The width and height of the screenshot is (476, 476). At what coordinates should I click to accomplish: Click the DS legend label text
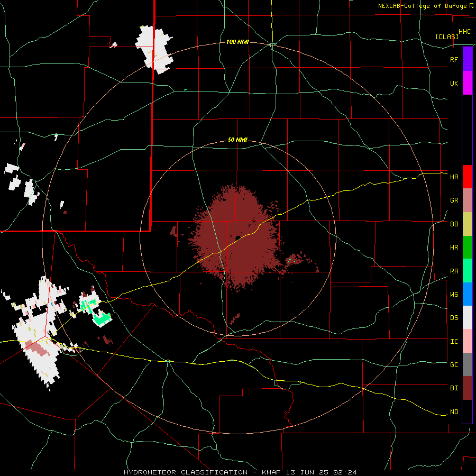click(454, 318)
